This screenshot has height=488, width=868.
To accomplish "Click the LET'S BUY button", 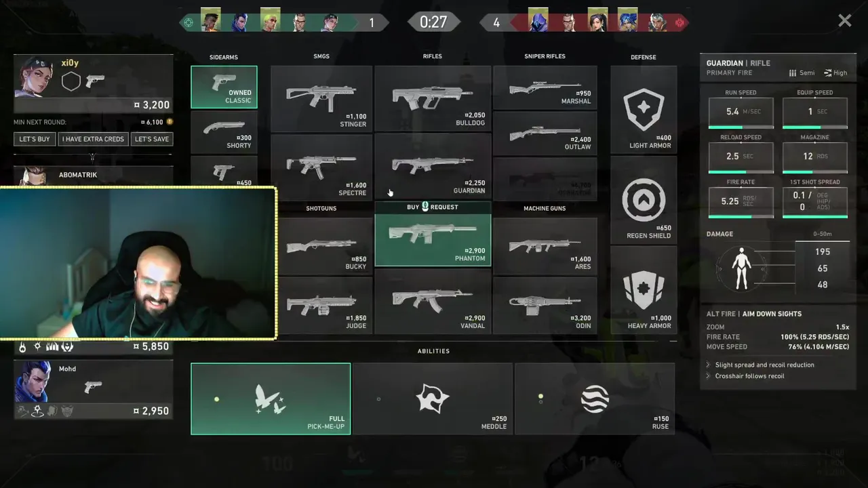I will click(x=35, y=139).
